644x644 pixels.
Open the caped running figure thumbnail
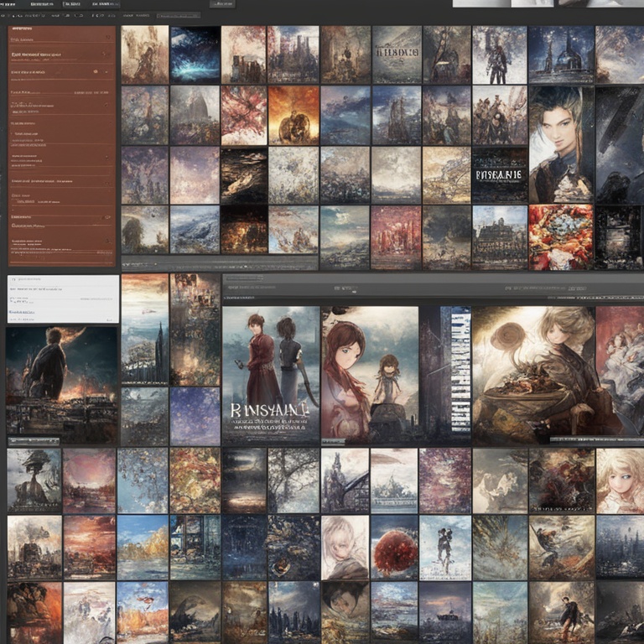pyautogui.click(x=562, y=613)
